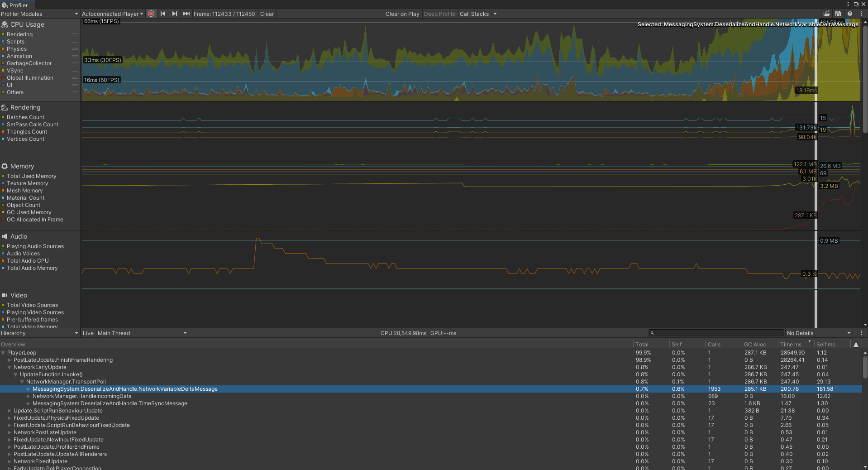Open the No Details dropdown

tap(819, 333)
